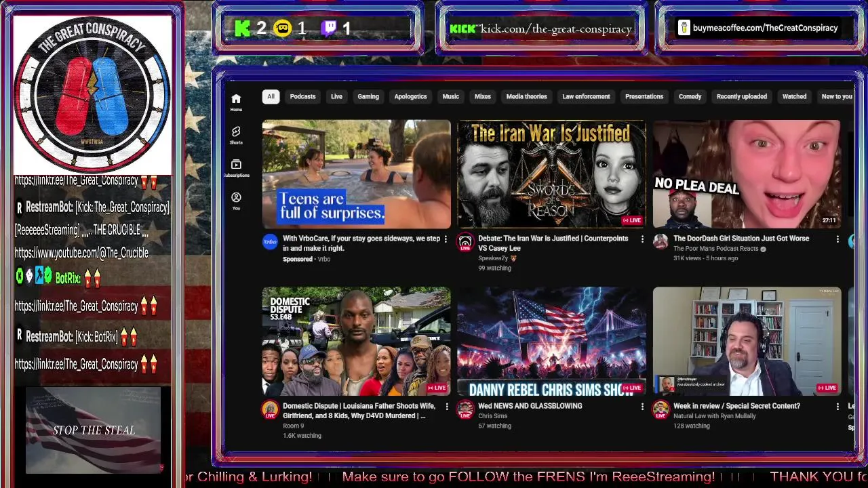Select the Media theories filter chip
Image resolution: width=868 pixels, height=488 pixels.
tap(526, 96)
